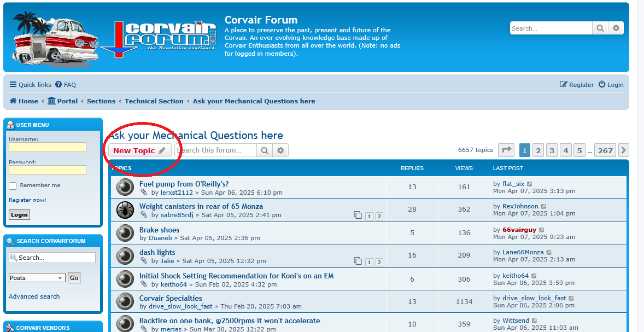Screen dimensions: 644x332
Task: View latest post icon by Wittsend
Action: pyautogui.click(x=535, y=321)
